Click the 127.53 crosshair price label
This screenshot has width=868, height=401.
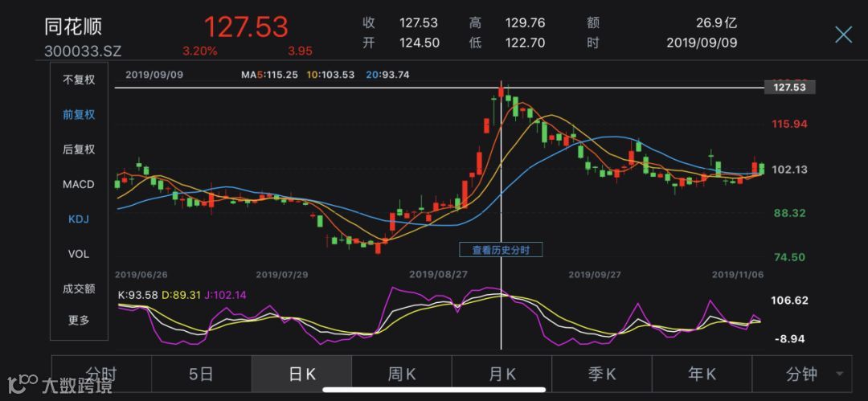pyautogui.click(x=789, y=87)
